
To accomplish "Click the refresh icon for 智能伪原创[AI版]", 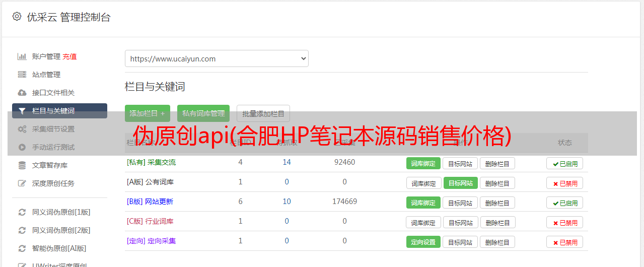I will pyautogui.click(x=22, y=248).
